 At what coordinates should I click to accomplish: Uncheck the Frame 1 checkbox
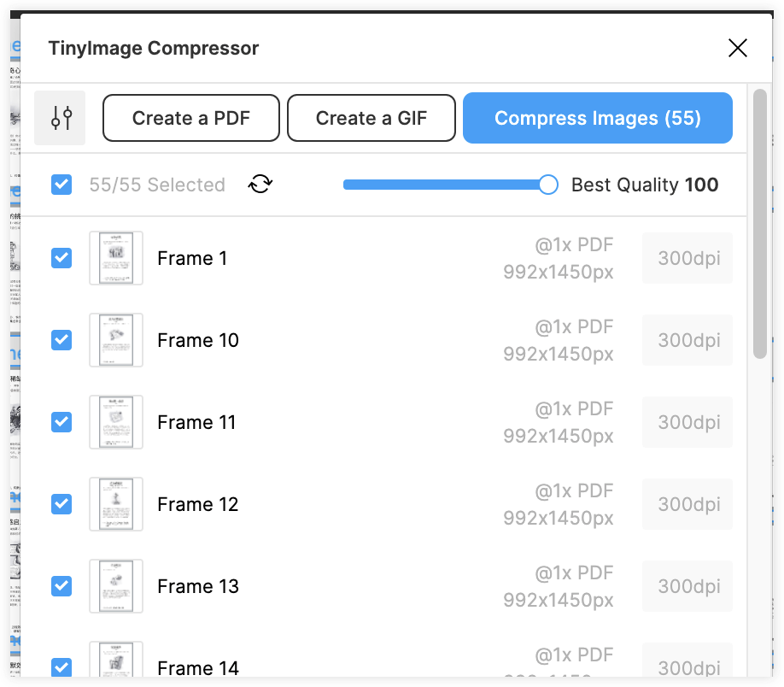(x=61, y=258)
